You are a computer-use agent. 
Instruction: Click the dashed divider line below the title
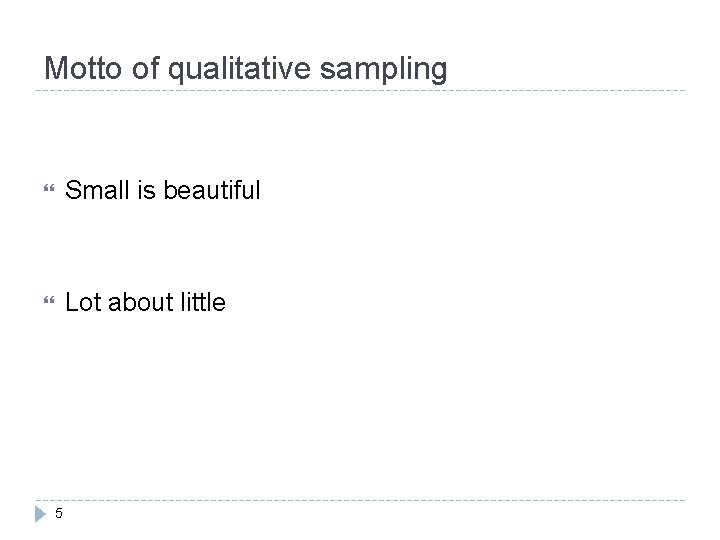coord(360,92)
